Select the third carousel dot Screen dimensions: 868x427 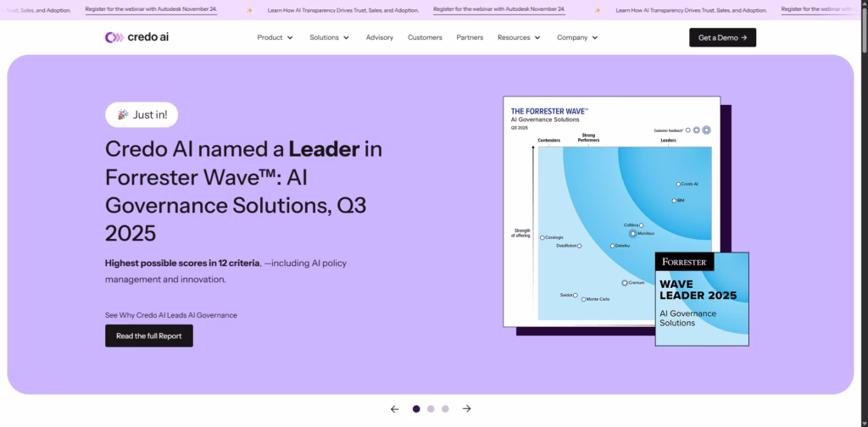(445, 409)
